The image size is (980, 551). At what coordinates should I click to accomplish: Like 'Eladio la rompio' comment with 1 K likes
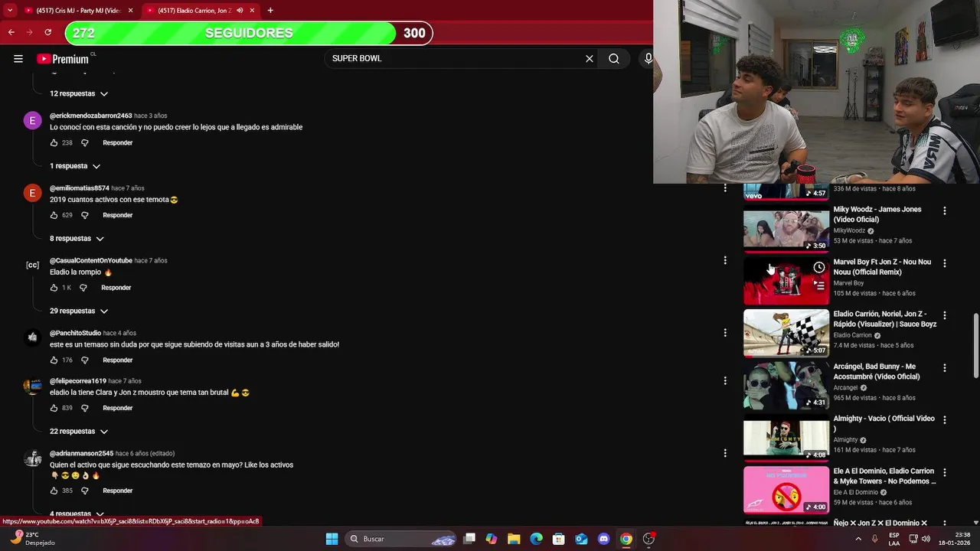tap(54, 288)
